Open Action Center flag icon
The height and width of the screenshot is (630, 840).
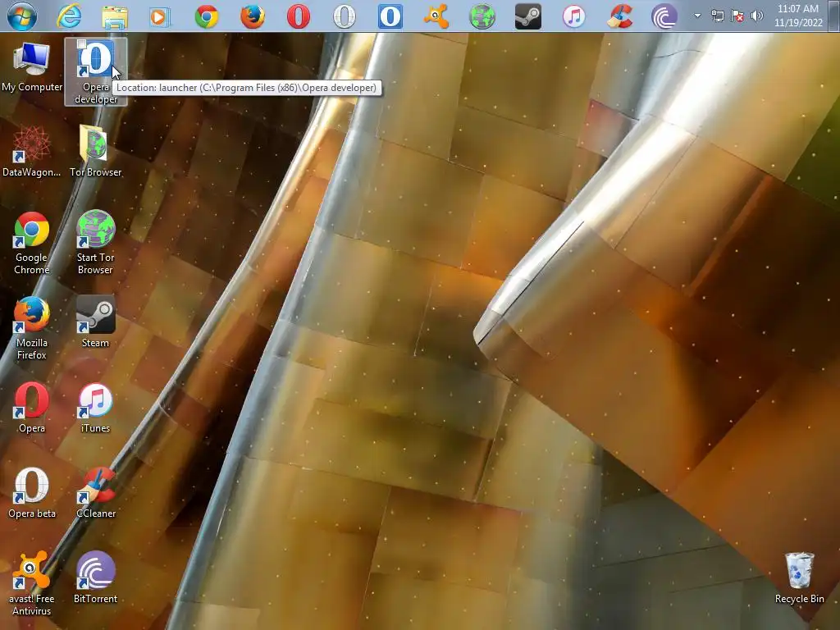[x=737, y=16]
